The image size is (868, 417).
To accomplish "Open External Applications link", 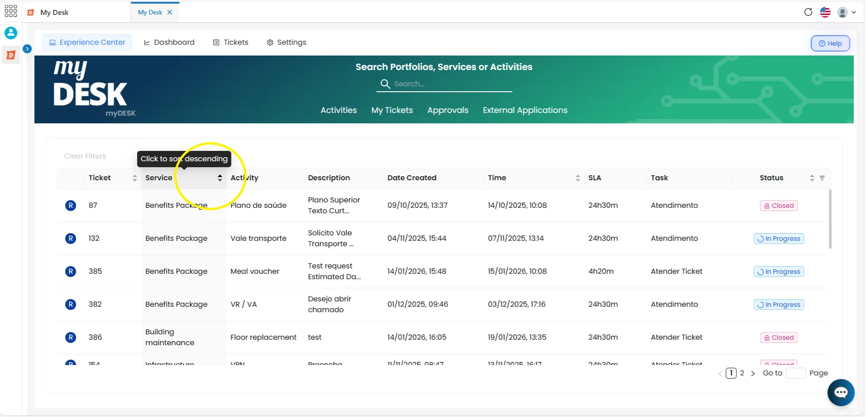I will tap(525, 110).
